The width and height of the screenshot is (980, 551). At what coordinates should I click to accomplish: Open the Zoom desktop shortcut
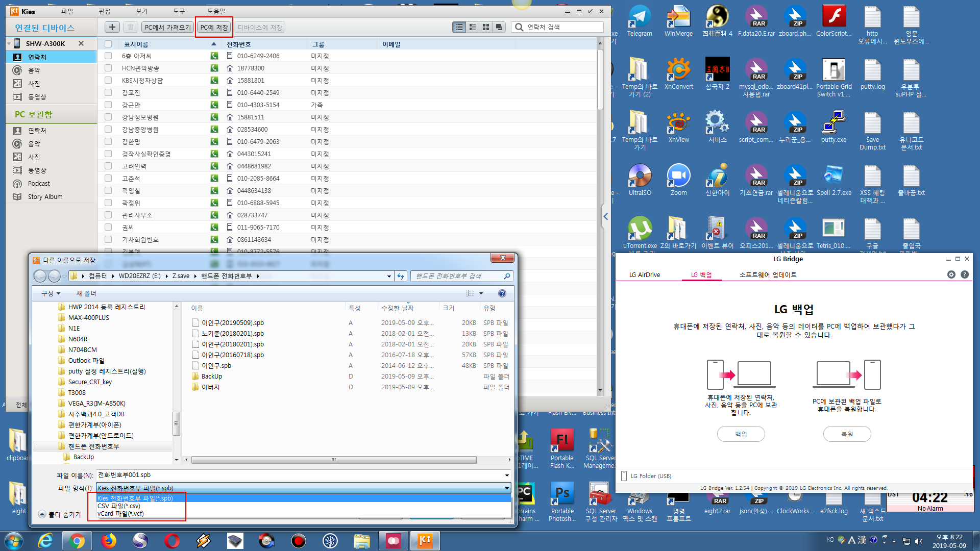[x=678, y=180]
